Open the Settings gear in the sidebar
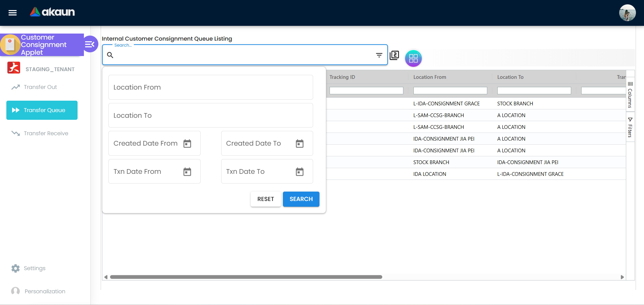 pos(15,268)
